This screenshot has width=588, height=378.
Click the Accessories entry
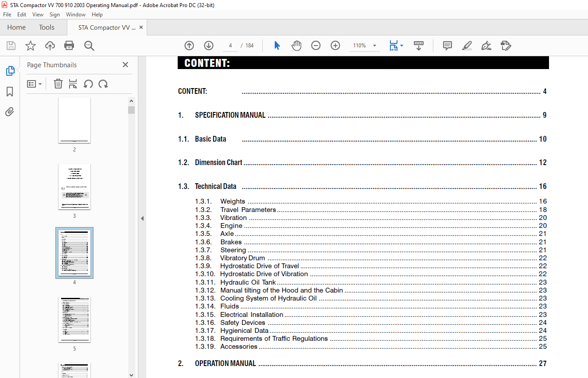[371, 347]
